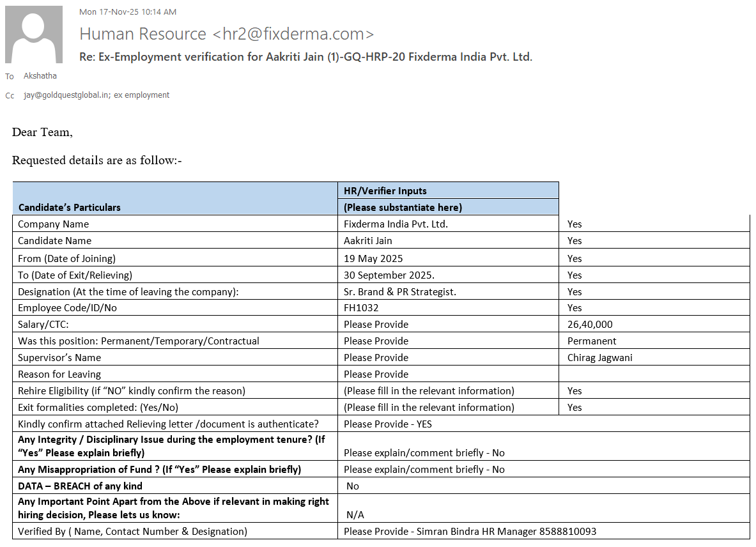The width and height of the screenshot is (756, 547).
Task: Click the sender name Human Resource <hr2@fixderma.com>
Action: pyautogui.click(x=227, y=34)
